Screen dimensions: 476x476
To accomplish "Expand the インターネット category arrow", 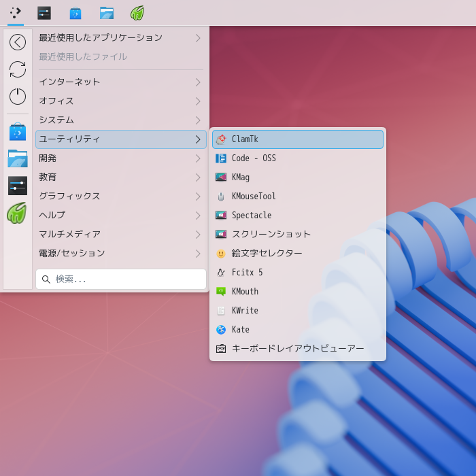I will point(198,82).
